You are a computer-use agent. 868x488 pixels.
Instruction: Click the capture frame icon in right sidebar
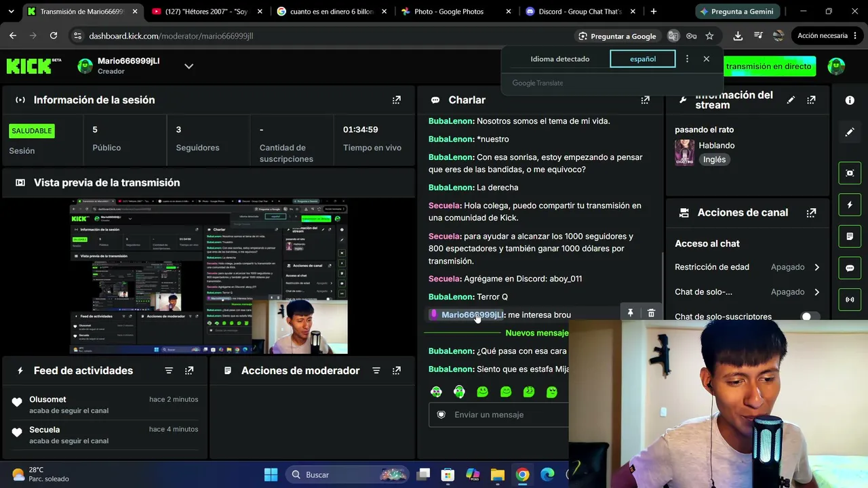pyautogui.click(x=850, y=173)
